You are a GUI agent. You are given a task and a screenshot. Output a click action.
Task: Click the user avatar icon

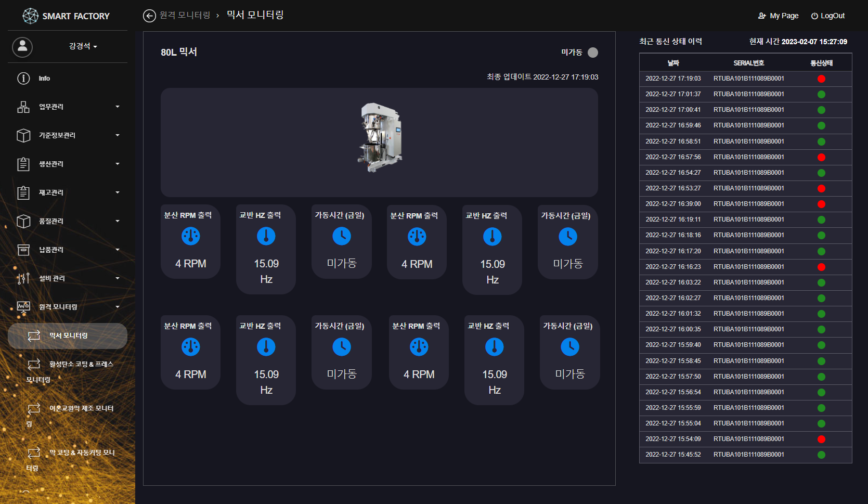[x=22, y=47]
